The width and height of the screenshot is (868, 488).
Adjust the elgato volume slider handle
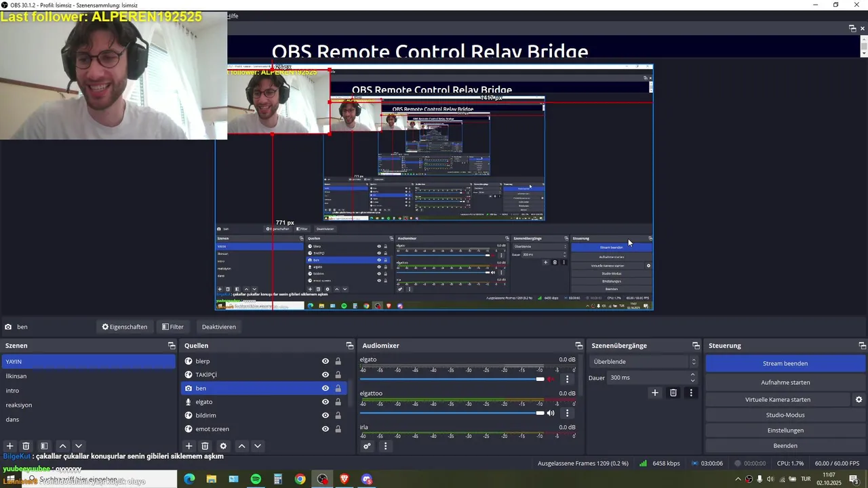(540, 379)
